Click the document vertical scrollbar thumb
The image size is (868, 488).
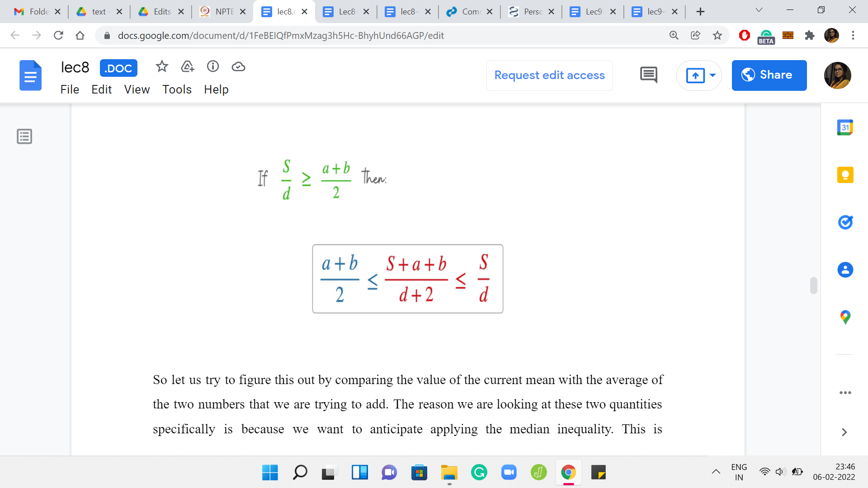point(813,286)
